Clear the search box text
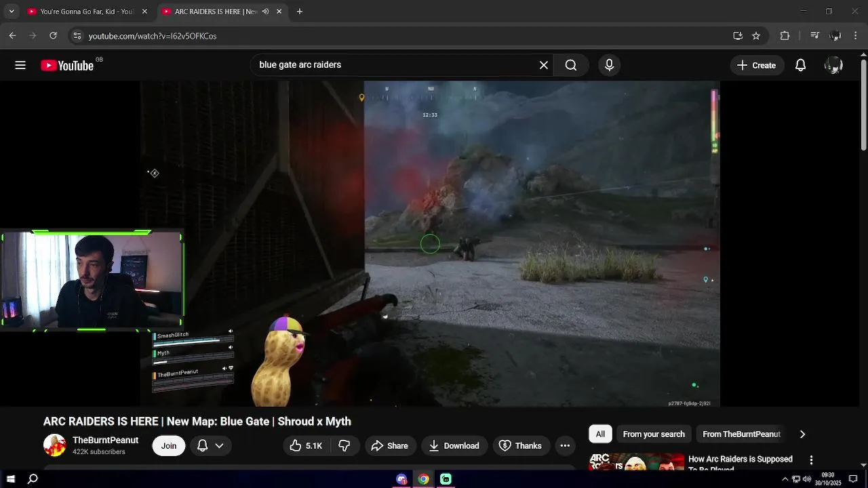 click(x=544, y=65)
